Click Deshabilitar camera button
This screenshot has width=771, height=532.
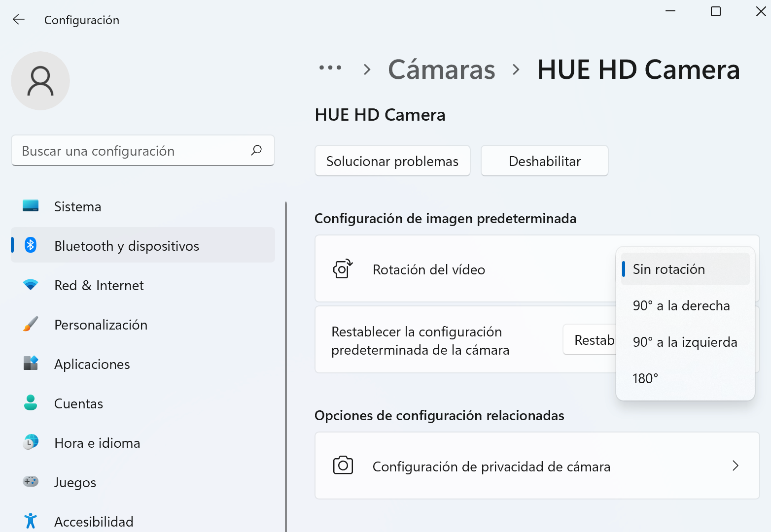(x=545, y=161)
